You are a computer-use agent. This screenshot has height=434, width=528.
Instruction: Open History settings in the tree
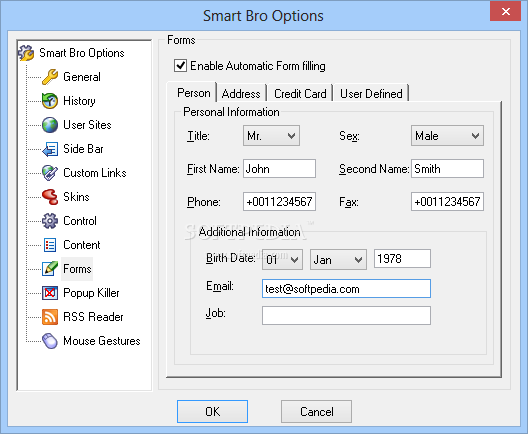click(x=79, y=101)
